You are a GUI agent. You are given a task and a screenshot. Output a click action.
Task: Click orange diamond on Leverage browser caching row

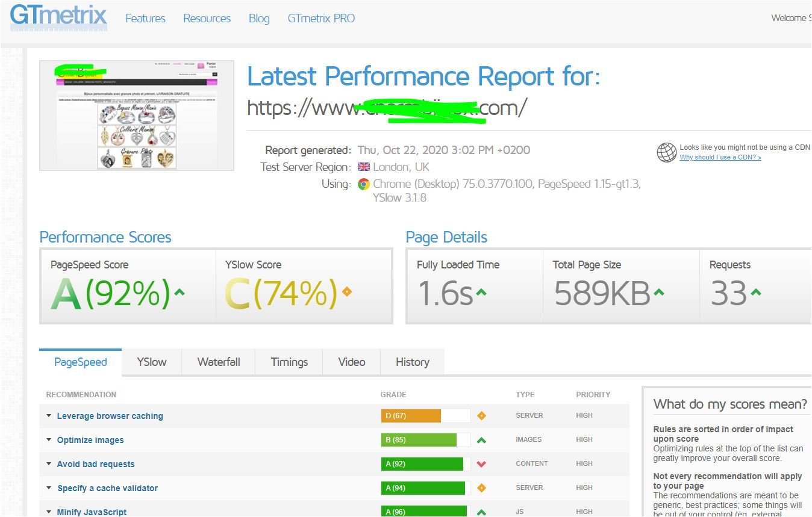(481, 416)
